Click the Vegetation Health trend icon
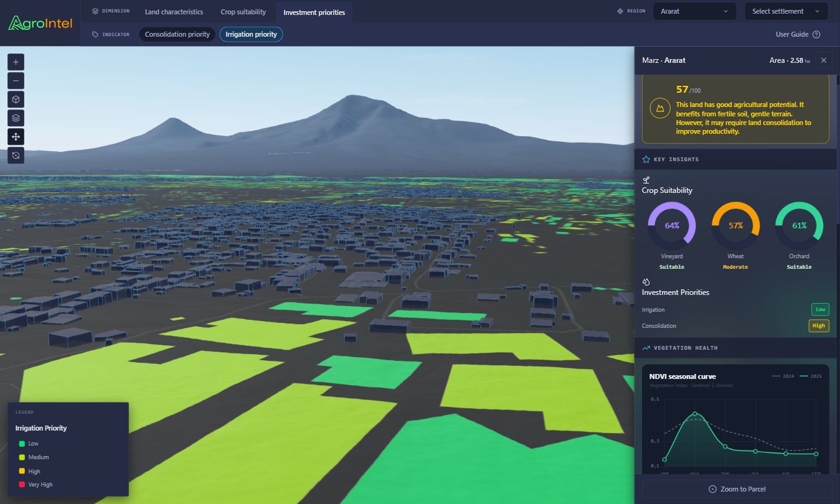This screenshot has width=840, height=504. point(646,348)
